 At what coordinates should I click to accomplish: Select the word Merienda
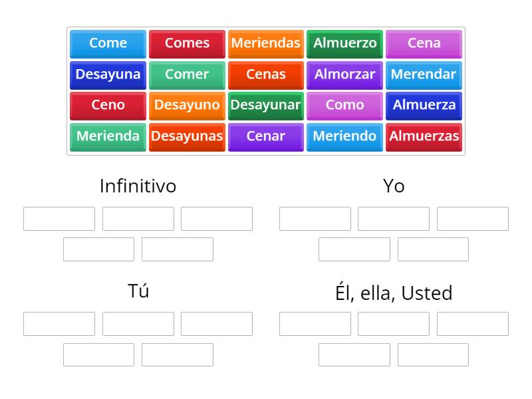coord(108,136)
